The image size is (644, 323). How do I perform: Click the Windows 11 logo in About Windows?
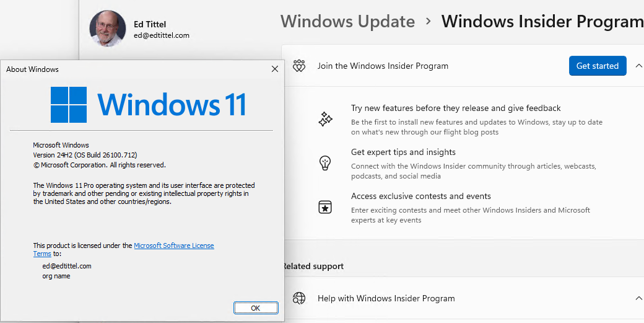tap(148, 104)
